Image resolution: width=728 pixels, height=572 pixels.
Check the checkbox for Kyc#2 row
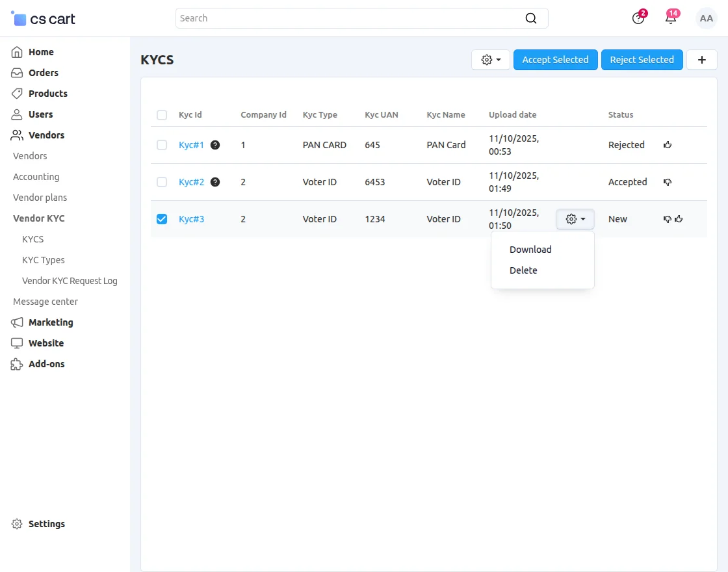pyautogui.click(x=161, y=182)
